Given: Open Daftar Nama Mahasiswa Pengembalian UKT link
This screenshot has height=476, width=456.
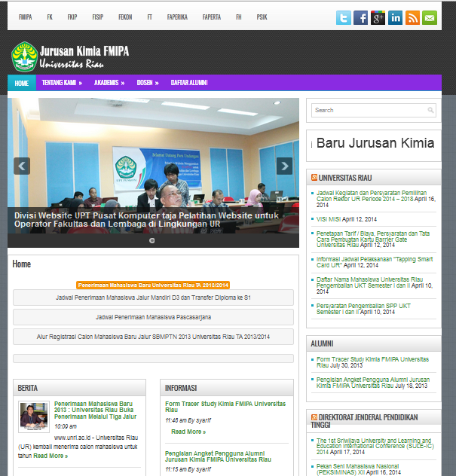Looking at the screenshot, I should click(x=369, y=282).
